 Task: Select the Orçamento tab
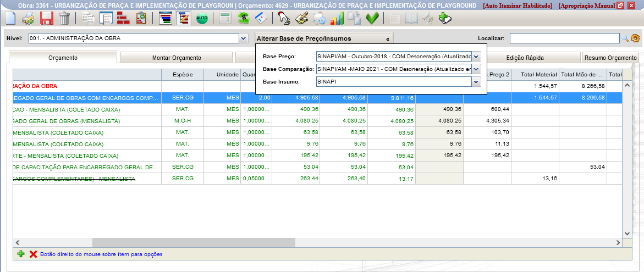63,58
